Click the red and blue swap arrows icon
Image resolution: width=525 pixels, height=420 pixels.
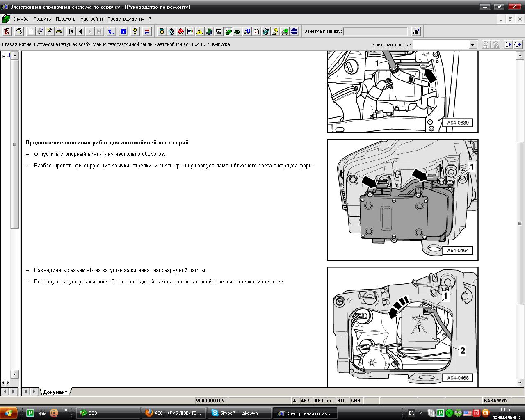[147, 32]
